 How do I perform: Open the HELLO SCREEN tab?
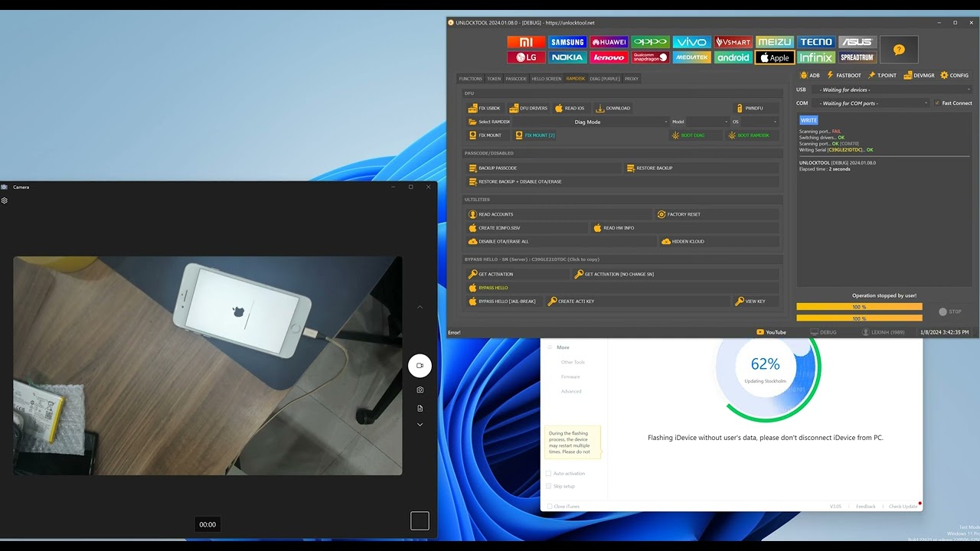click(547, 79)
